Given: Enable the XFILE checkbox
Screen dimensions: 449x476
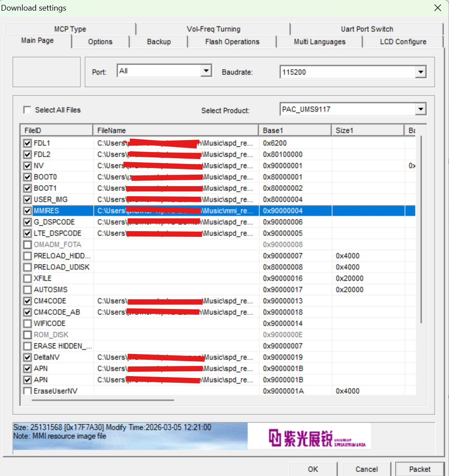Looking at the screenshot, I should (27, 278).
